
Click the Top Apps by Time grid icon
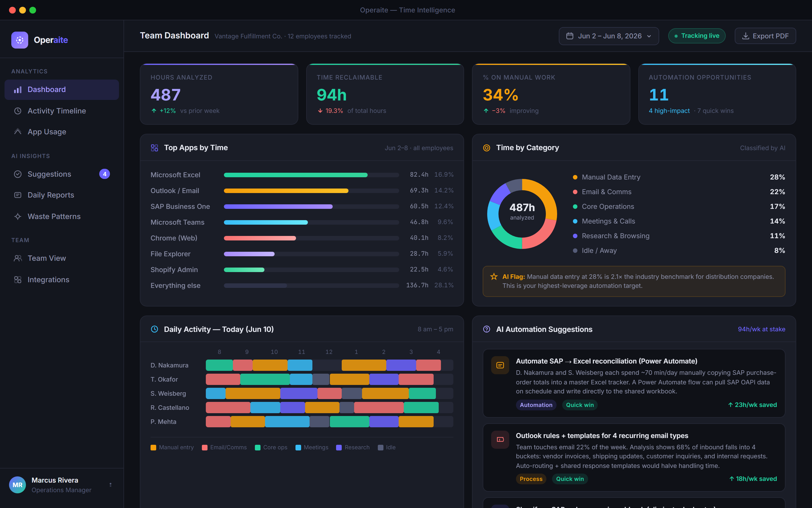(154, 148)
